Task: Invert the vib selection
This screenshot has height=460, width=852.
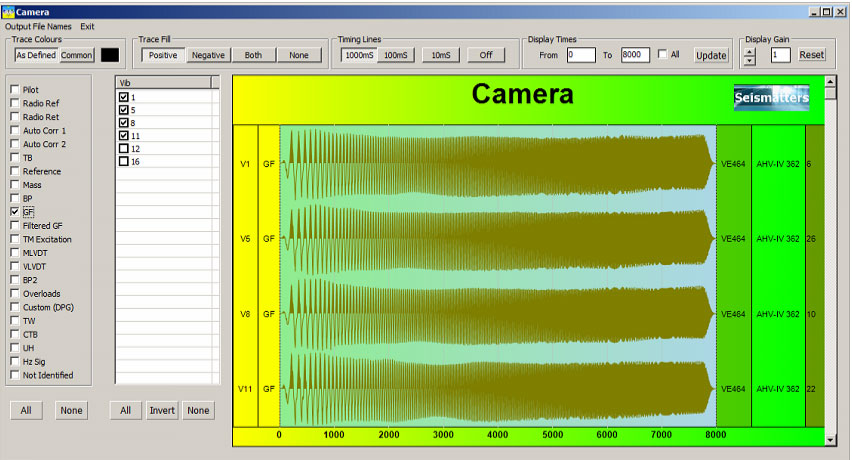Action: coord(162,411)
